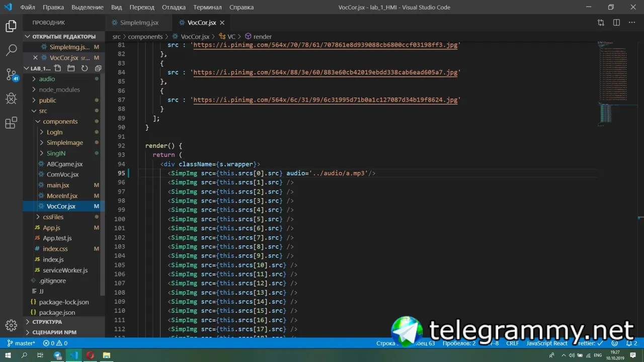The width and height of the screenshot is (644, 362).
Task: Open Task View on the taskbar
Action: 40,355
